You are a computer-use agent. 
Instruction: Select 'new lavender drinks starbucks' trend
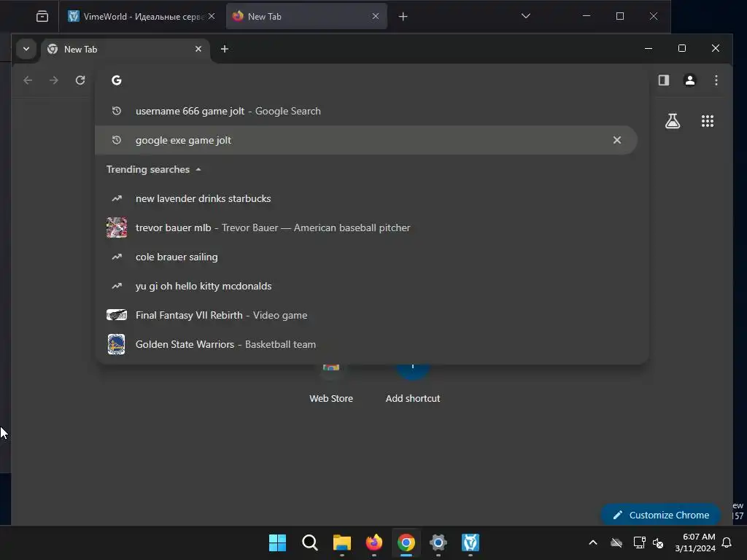[x=366, y=198]
